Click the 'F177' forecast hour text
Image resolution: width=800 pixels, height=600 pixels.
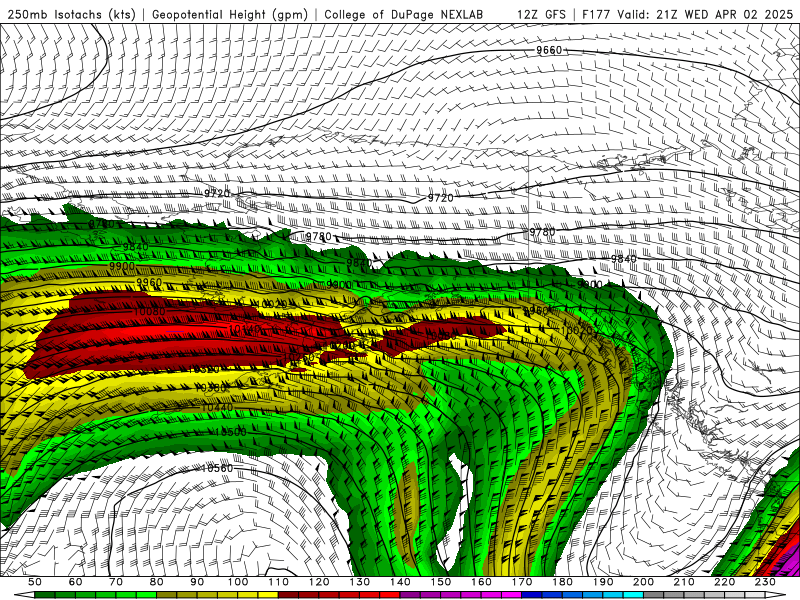point(597,14)
